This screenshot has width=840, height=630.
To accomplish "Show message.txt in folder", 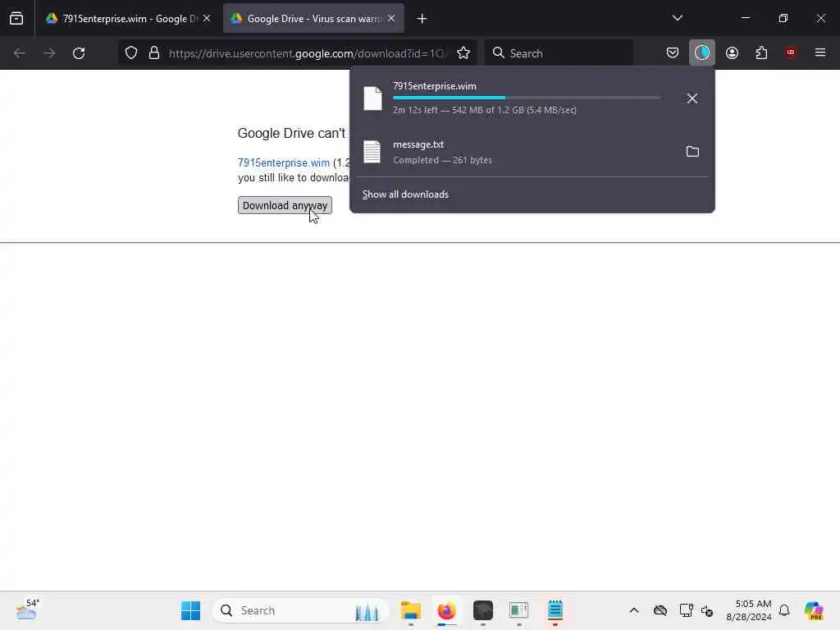I will pyautogui.click(x=692, y=152).
